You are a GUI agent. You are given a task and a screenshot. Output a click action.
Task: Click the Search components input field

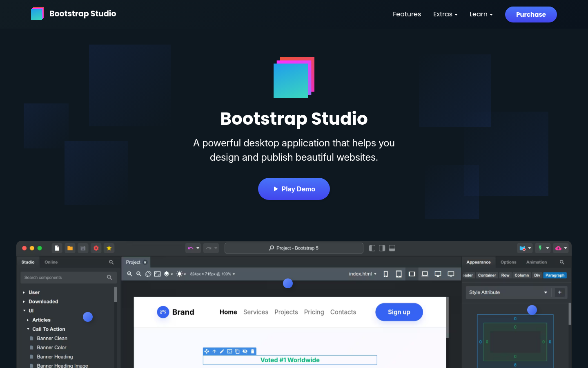pos(69,278)
